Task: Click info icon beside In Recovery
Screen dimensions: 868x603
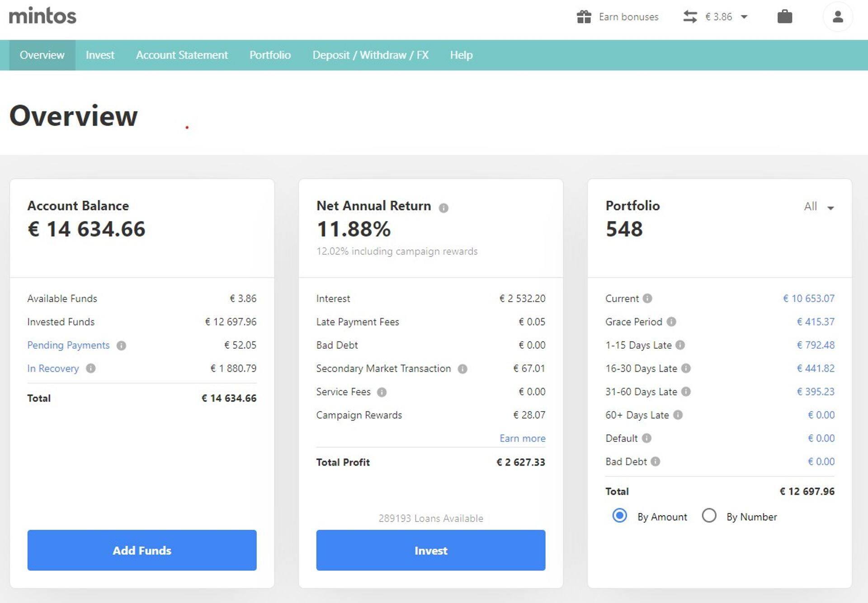Action: click(91, 368)
